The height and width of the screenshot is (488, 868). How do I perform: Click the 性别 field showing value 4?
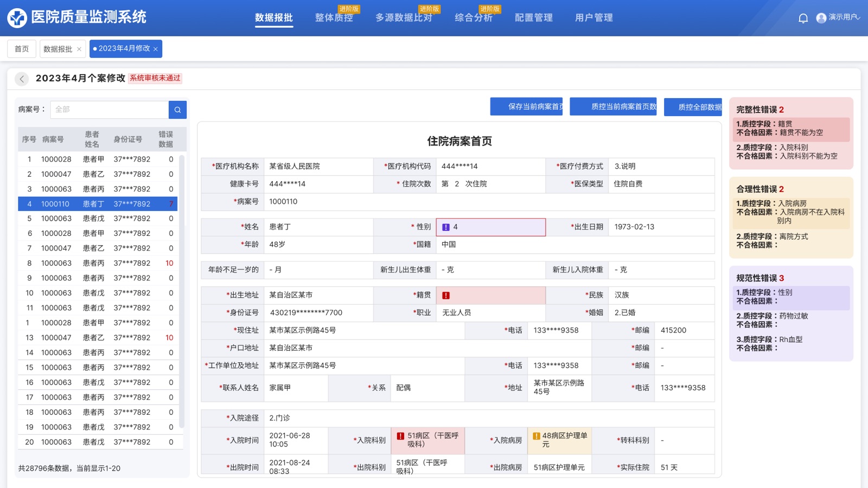[x=491, y=227]
